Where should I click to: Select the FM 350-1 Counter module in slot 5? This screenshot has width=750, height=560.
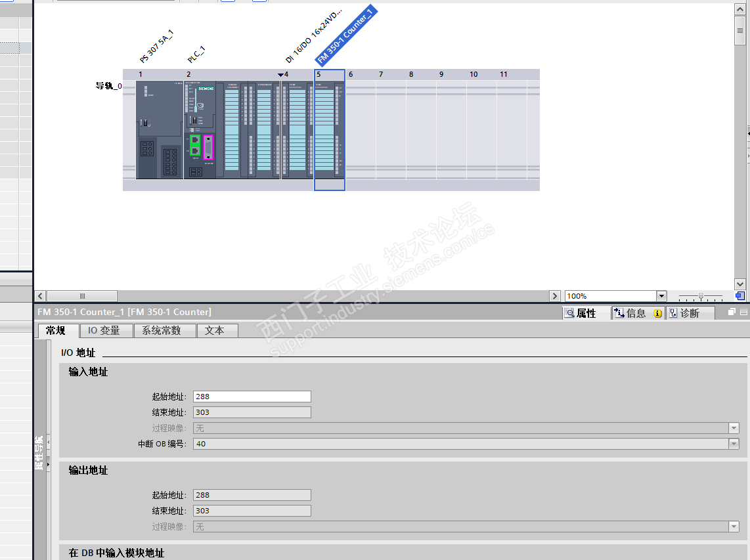pos(330,130)
